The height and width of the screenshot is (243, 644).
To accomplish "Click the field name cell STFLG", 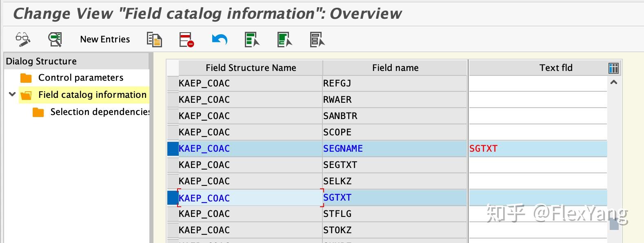I will 395,214.
